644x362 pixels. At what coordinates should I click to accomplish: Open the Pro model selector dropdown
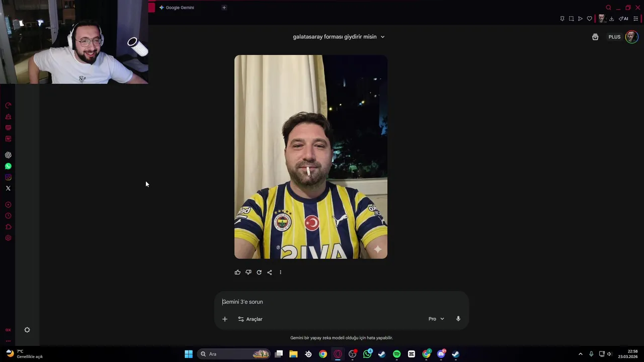[436, 319]
